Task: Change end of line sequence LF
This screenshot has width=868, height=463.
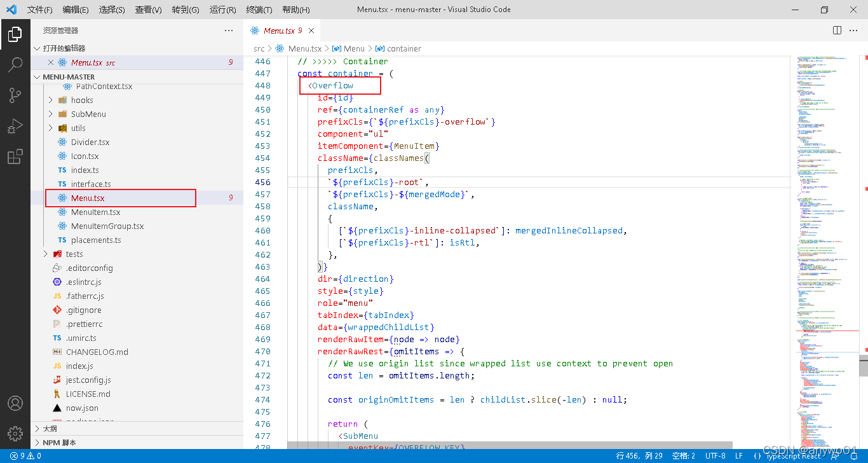Action: (739, 456)
